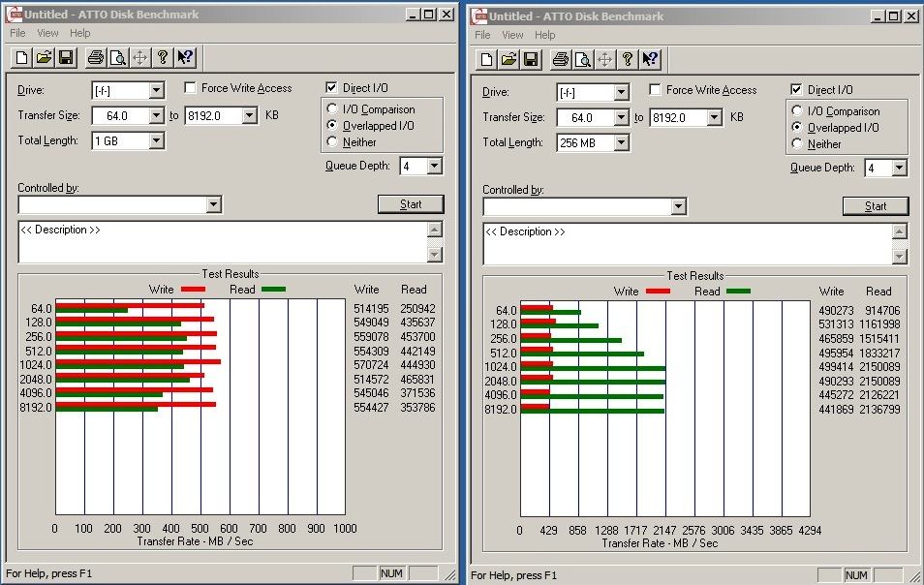Click Start button in right window
The width and height of the screenshot is (924, 585).
pos(876,206)
